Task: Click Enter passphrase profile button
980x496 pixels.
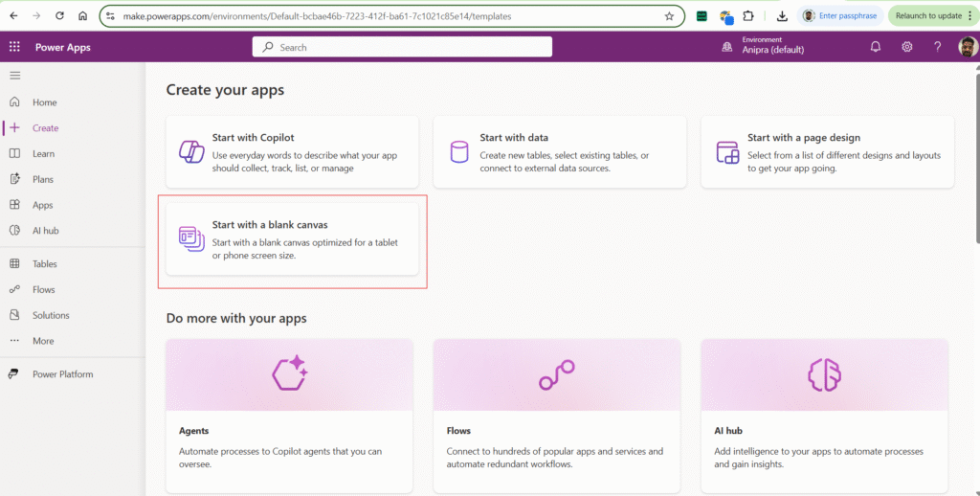Action: pyautogui.click(x=840, y=16)
